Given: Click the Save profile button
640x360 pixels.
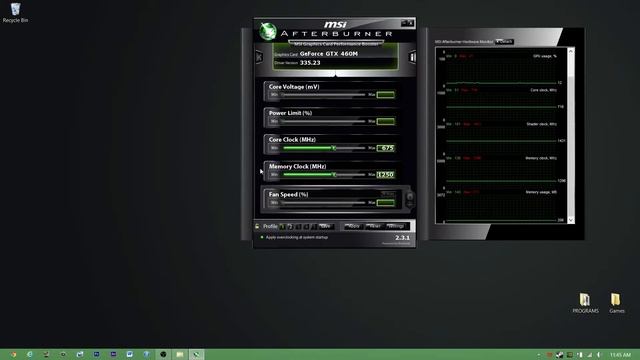Looking at the screenshot, I should [326, 227].
